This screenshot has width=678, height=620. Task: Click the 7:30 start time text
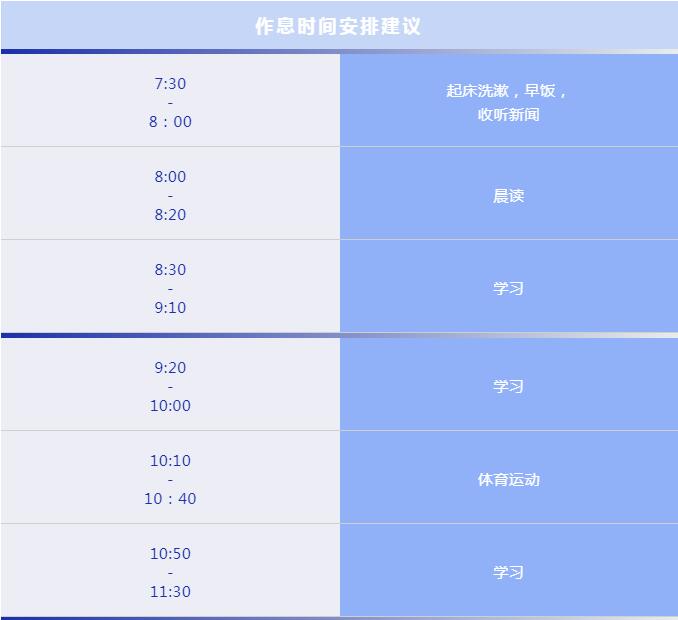click(170, 83)
